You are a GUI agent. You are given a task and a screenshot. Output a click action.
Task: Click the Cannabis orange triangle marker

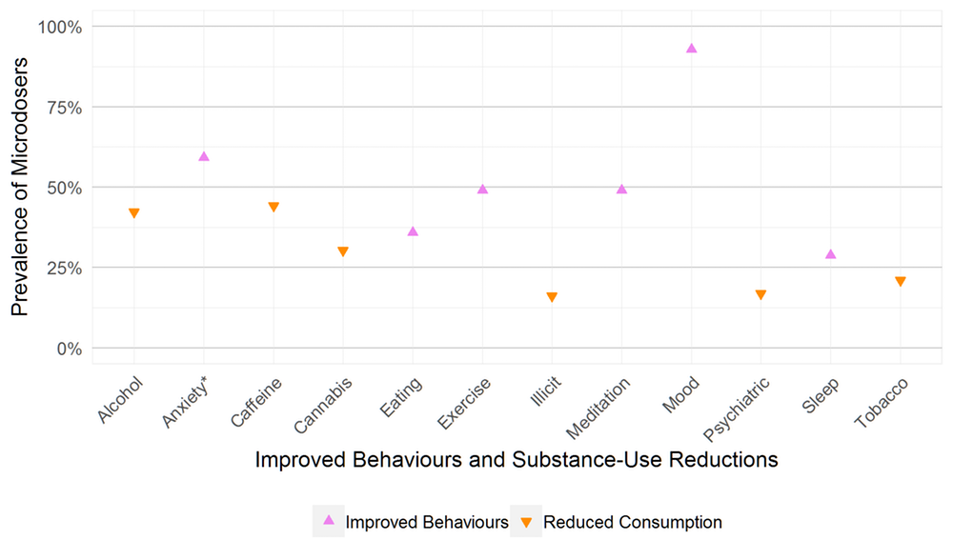click(343, 251)
